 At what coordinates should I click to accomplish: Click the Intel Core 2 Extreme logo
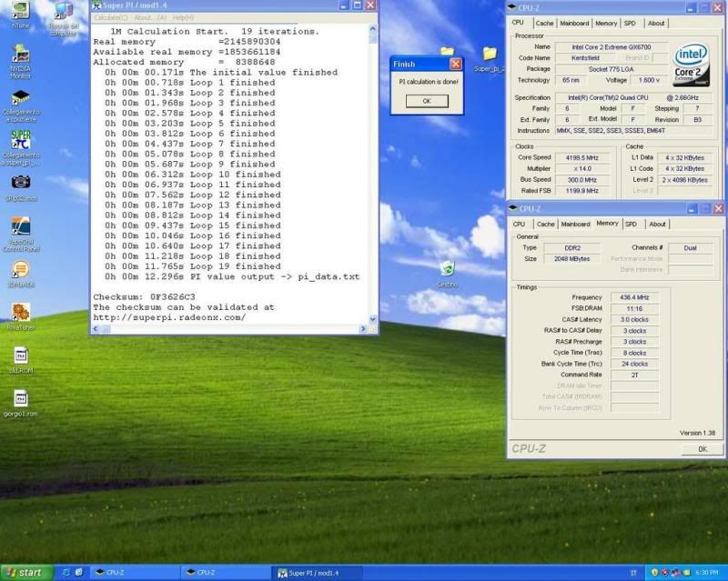coord(692,64)
